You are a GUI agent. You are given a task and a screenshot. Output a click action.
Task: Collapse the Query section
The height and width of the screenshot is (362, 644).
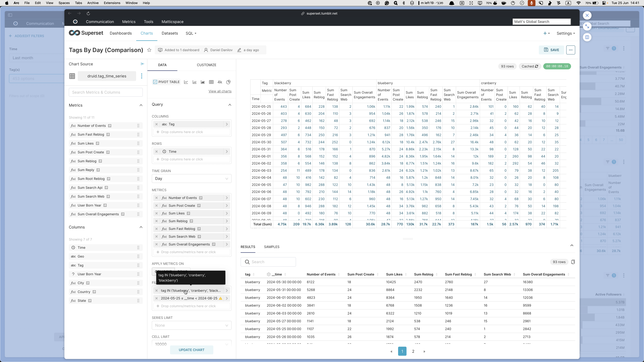click(x=230, y=105)
